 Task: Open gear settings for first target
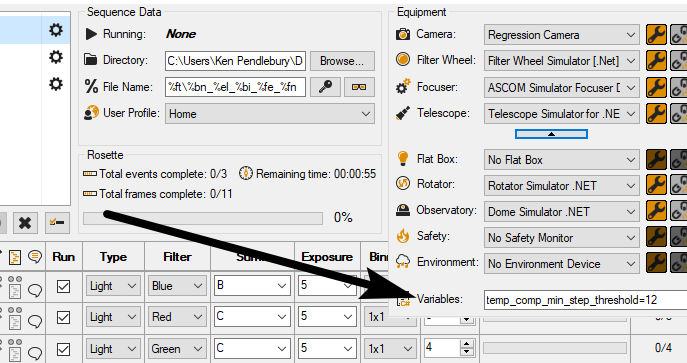pos(56,30)
